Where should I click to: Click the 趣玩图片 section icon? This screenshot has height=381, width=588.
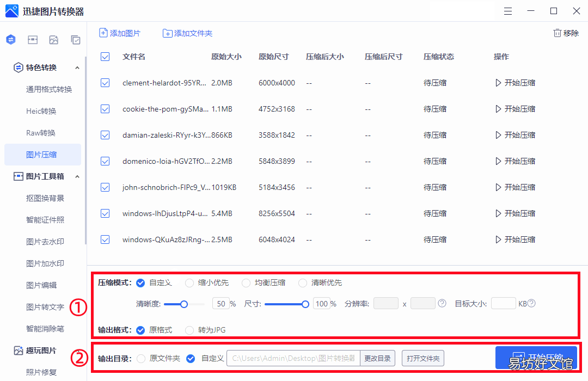pyautogui.click(x=18, y=351)
